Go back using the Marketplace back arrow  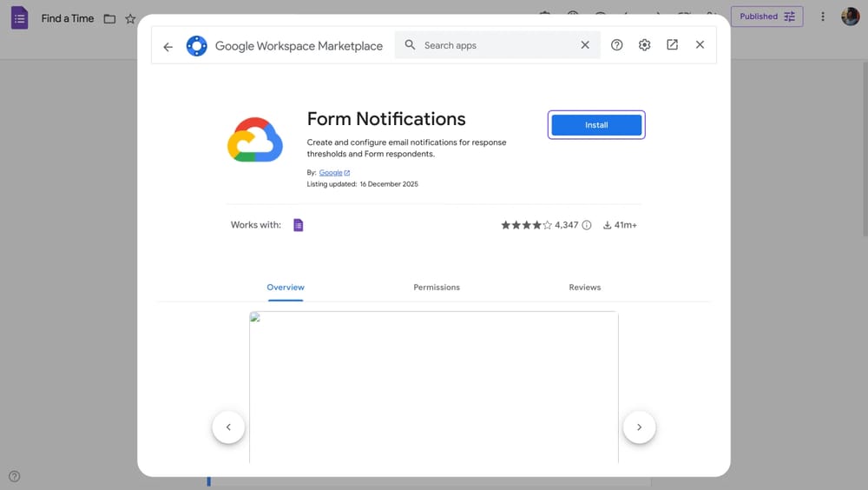click(168, 46)
